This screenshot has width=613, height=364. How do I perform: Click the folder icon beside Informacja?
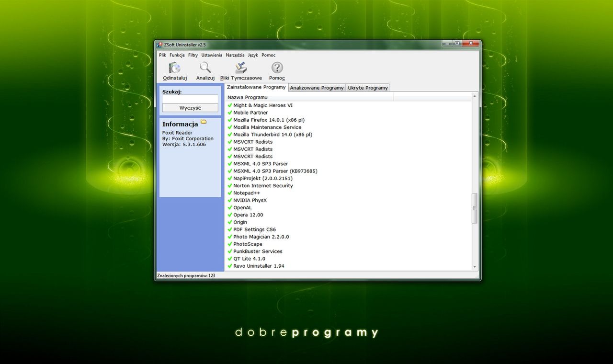[204, 122]
